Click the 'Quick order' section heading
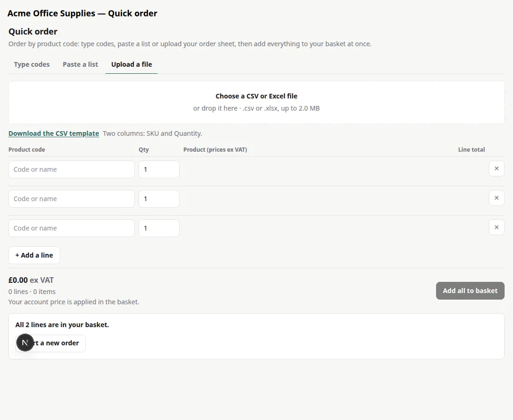Viewport: 513px width, 420px height. pos(33,32)
